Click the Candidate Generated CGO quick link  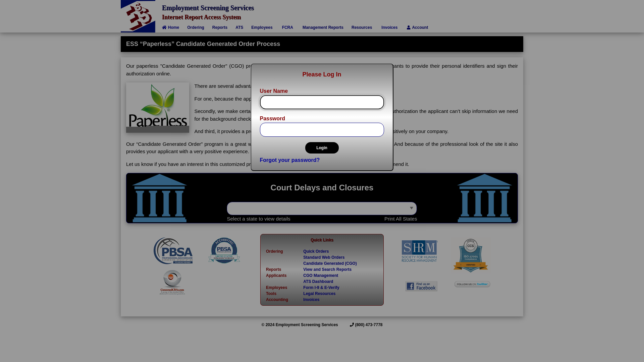tap(330, 263)
